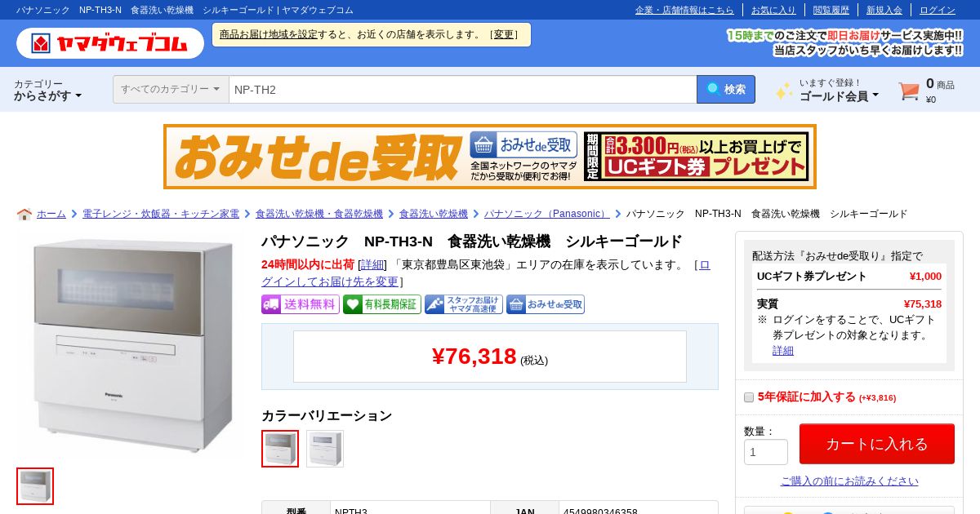980x514 pixels.
Task: Click the おみせde受取 promotional banner
Action: [490, 157]
